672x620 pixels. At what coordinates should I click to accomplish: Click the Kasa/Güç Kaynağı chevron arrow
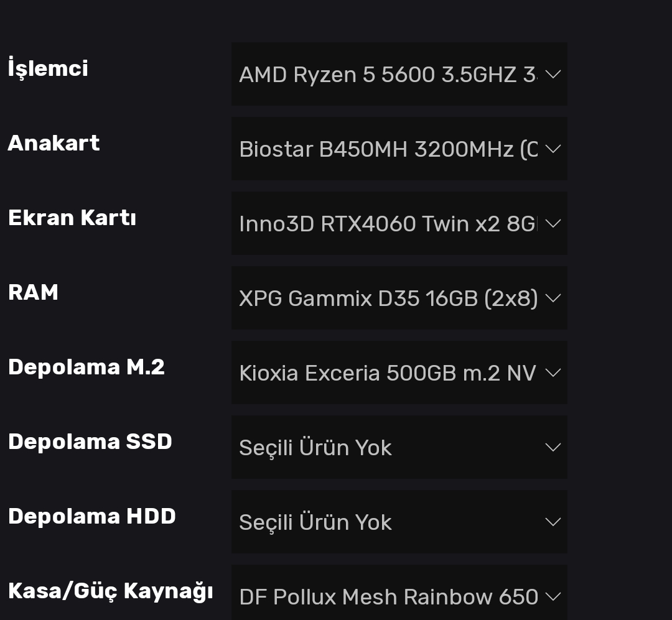pyautogui.click(x=553, y=596)
